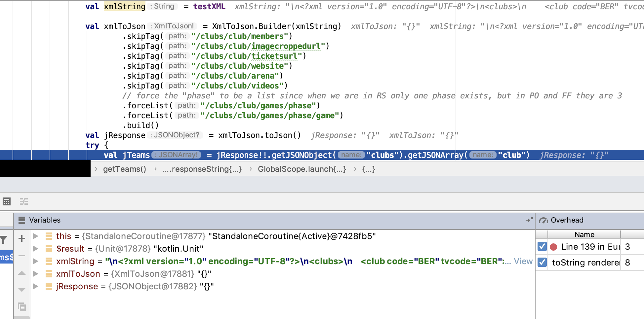The height and width of the screenshot is (319, 644).
Task: Click the red breakpoint dot for Line 139
Action: pos(553,247)
